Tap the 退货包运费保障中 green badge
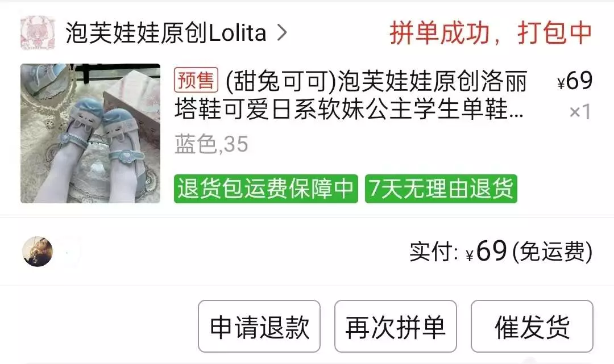The height and width of the screenshot is (364, 614). (x=266, y=189)
